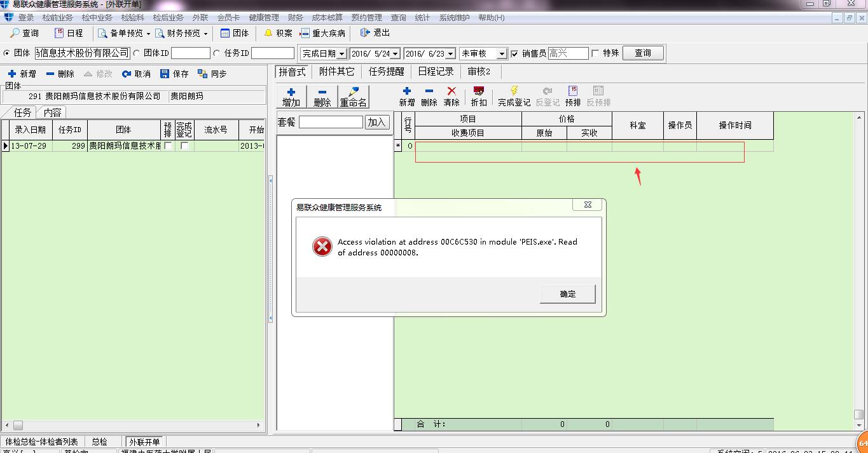Click the 科室 column header
Screen dimensions: 868x453
tap(638, 126)
